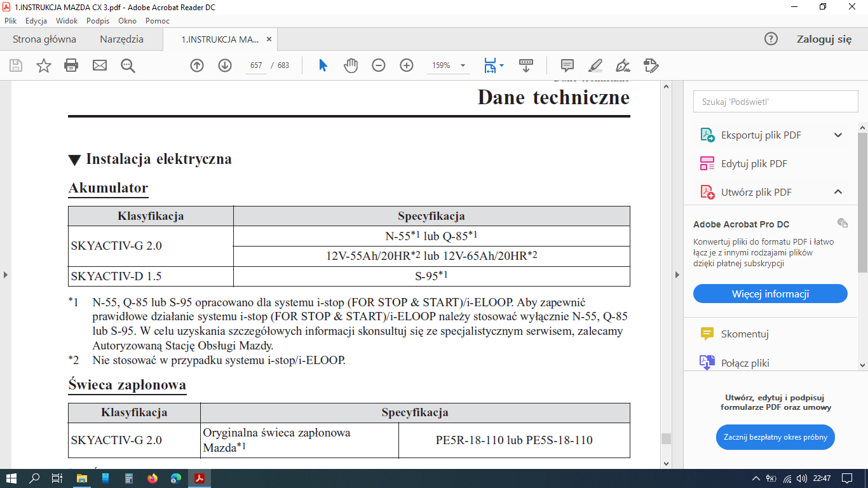Expand the Eksportuj plik PDF section

(x=837, y=135)
